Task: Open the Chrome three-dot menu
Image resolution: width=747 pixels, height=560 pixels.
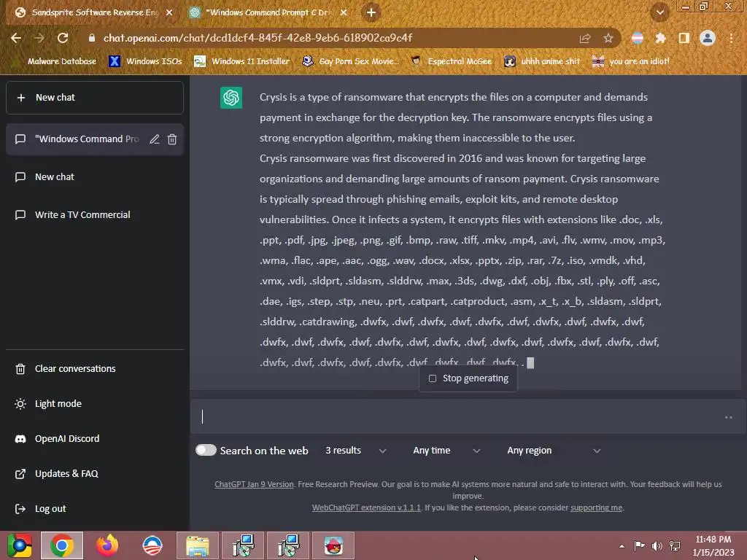Action: [731, 38]
